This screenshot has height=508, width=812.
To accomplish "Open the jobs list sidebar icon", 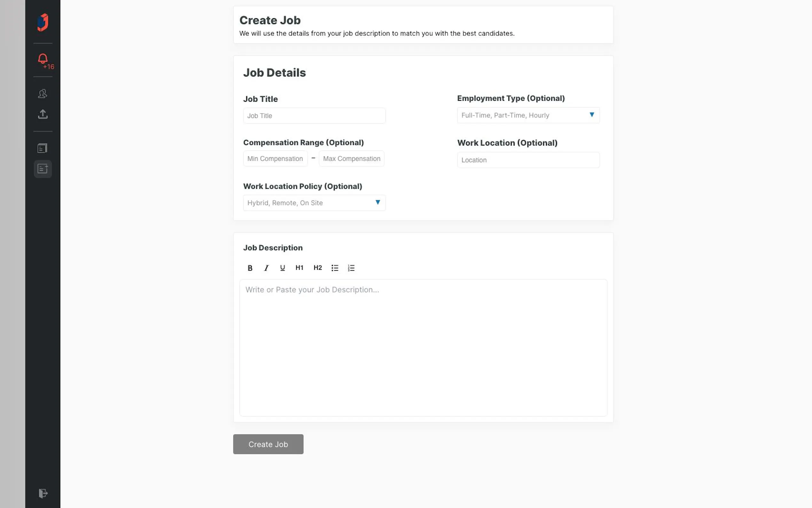I will [43, 148].
